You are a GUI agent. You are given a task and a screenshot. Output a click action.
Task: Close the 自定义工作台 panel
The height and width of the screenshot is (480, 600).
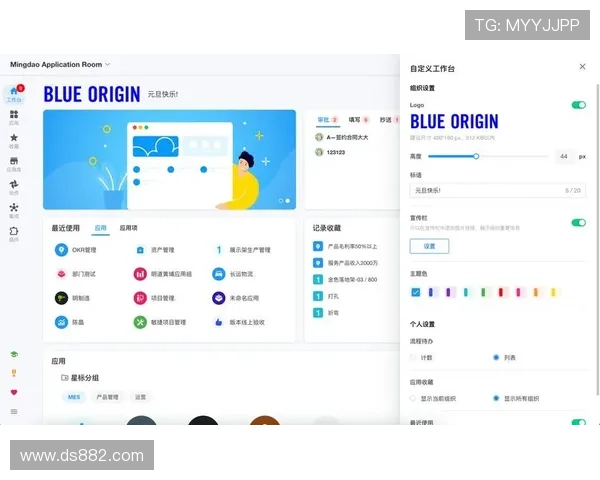(x=582, y=67)
